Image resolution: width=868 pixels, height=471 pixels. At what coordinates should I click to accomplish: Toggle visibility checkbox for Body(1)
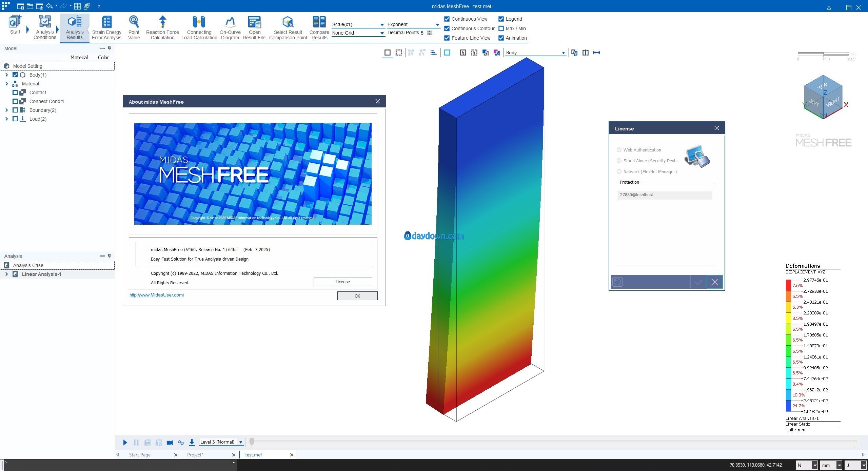tap(15, 75)
